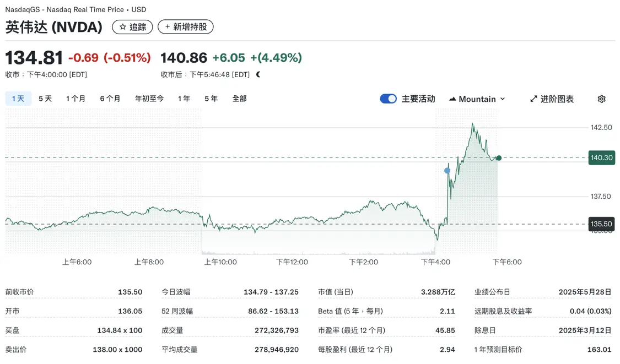Image resolution: width=620 pixels, height=364 pixels.
Task: Expand the Mountain chart type dropdown arrow
Action: coord(502,99)
